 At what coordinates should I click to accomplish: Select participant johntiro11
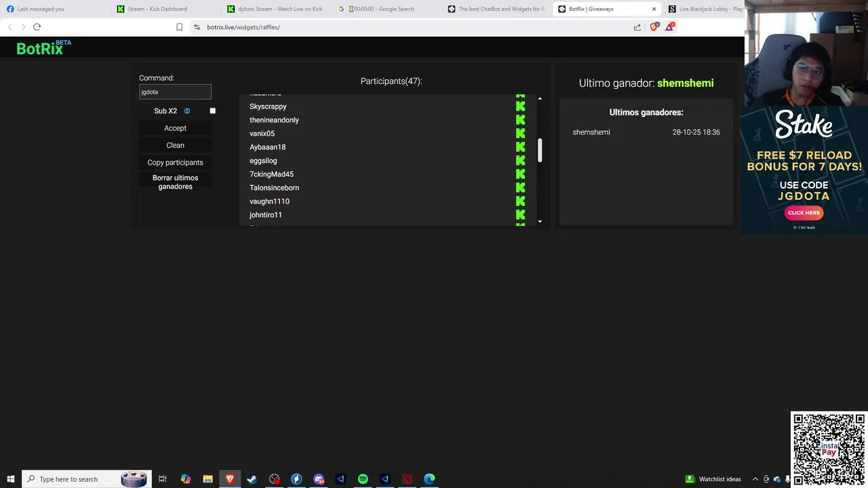coord(265,215)
